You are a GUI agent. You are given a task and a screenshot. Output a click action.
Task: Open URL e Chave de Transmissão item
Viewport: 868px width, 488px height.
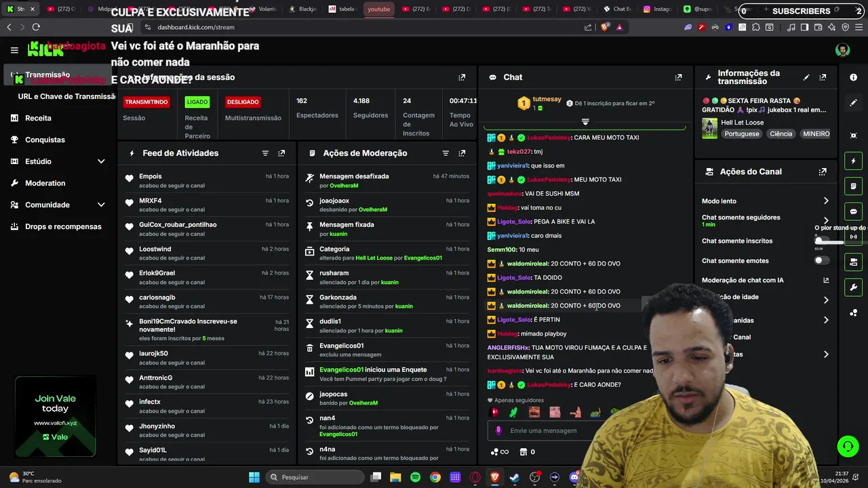(x=66, y=96)
